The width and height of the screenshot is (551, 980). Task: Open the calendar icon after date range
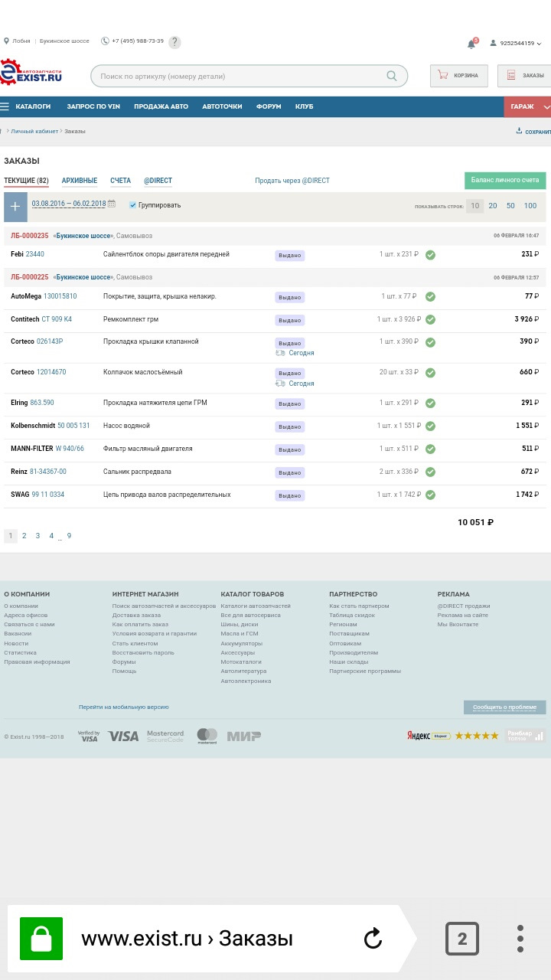click(x=112, y=204)
